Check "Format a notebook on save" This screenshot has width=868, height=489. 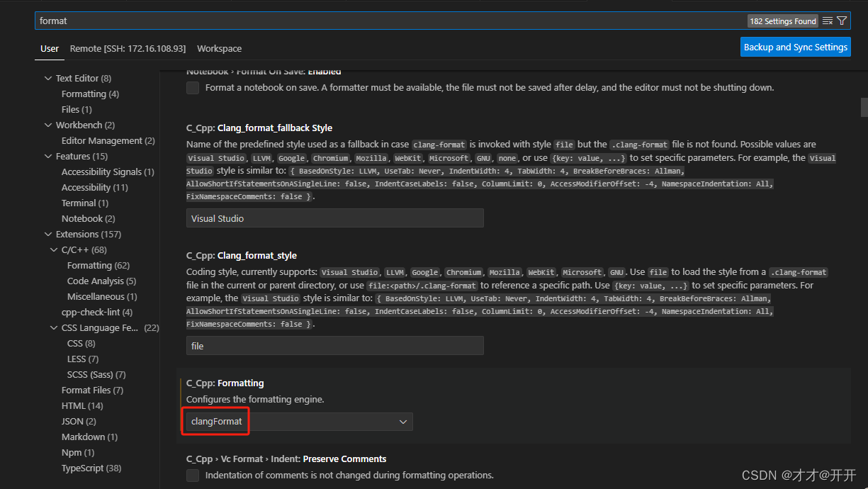click(192, 88)
